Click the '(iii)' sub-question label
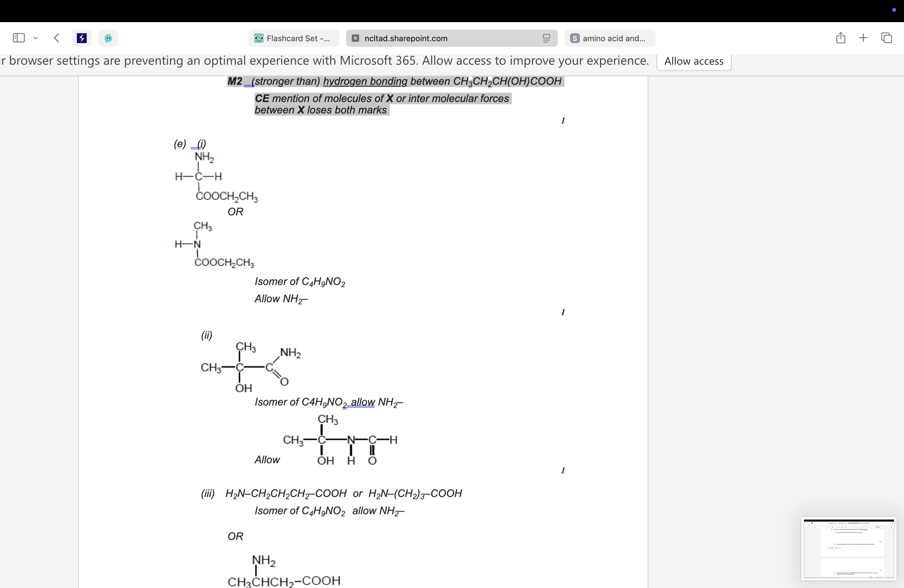The width and height of the screenshot is (904, 588). [x=208, y=493]
